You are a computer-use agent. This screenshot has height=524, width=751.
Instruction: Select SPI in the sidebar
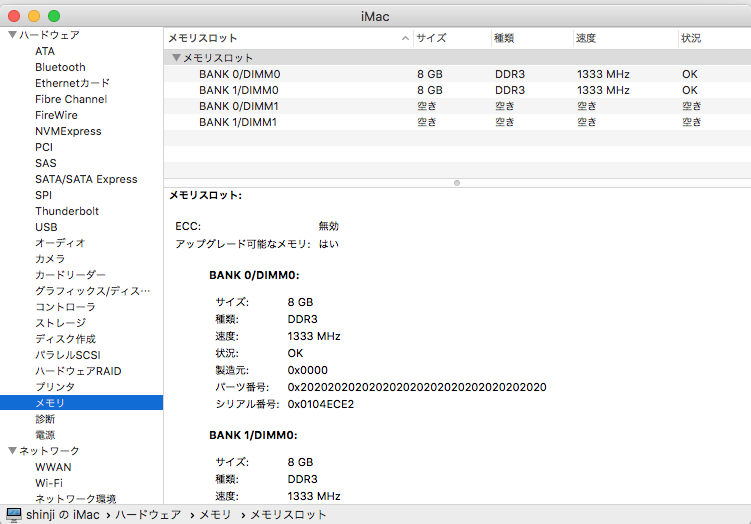coord(43,195)
